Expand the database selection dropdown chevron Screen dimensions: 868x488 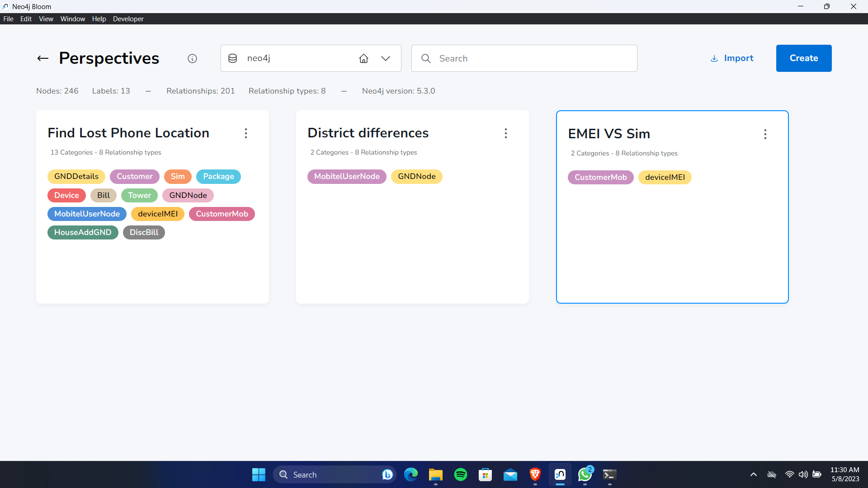coord(386,58)
